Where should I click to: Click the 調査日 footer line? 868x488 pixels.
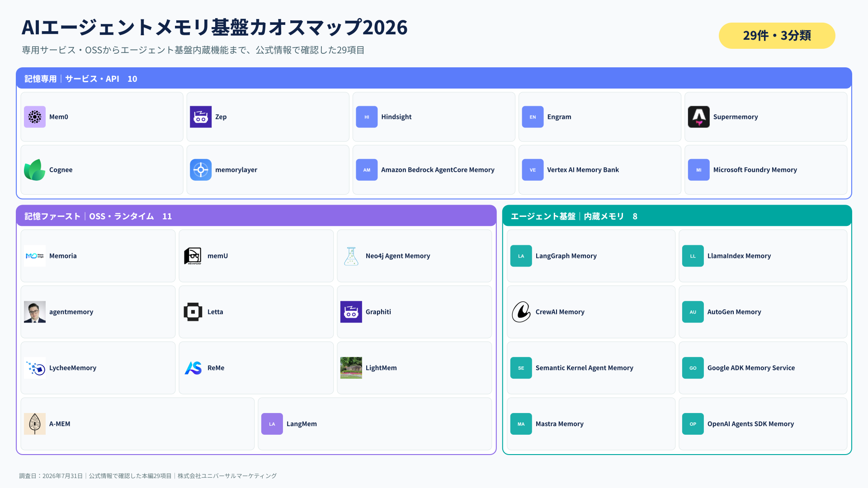point(148,476)
